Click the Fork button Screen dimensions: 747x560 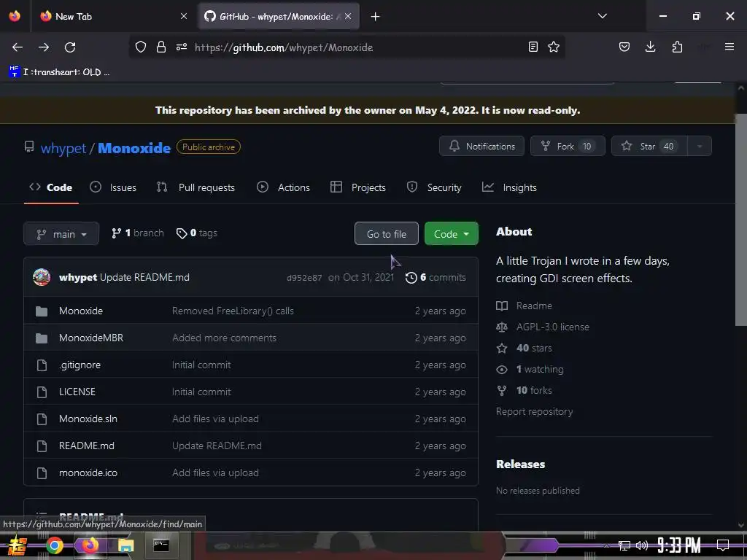pyautogui.click(x=568, y=146)
